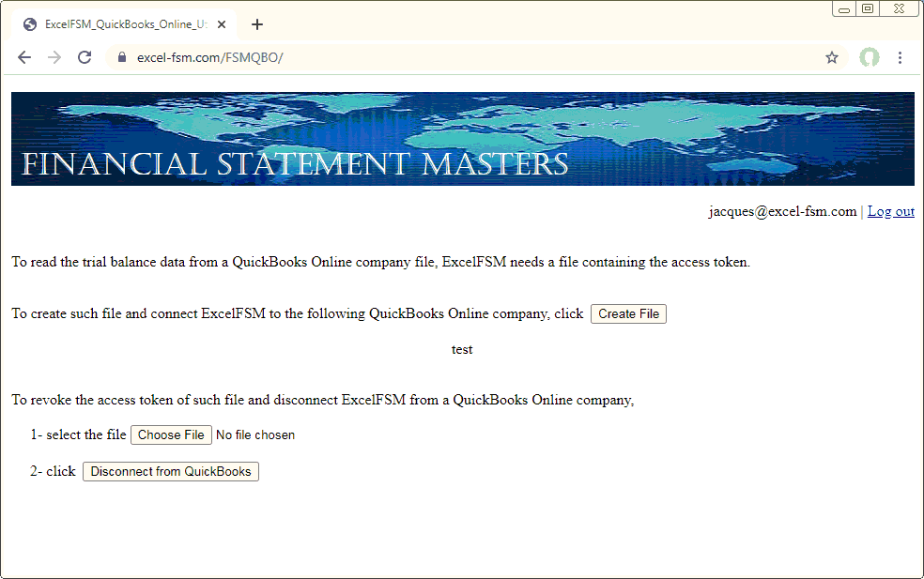Click the 'No file chosen' text
This screenshot has height=579, width=924.
tap(255, 434)
